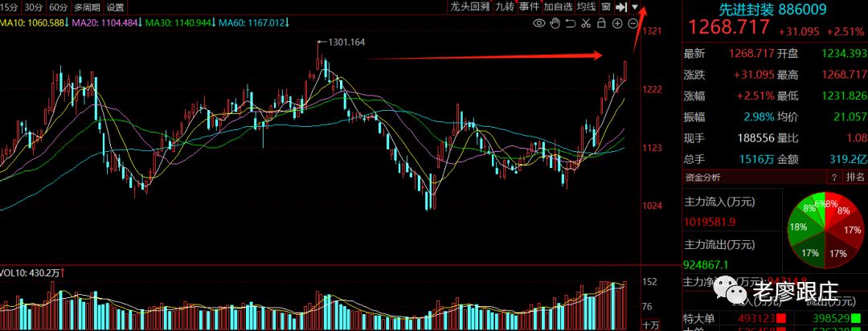This screenshot has height=331, width=868.
Task: Toggle the 均线 moving average button
Action: click(x=586, y=7)
